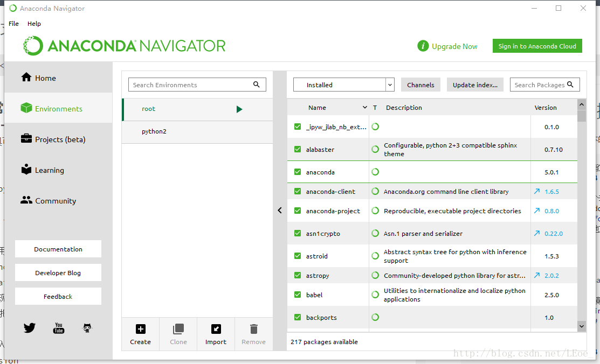Image resolution: width=600 pixels, height=364 pixels.
Task: Open the File menu
Action: pyautogui.click(x=13, y=24)
